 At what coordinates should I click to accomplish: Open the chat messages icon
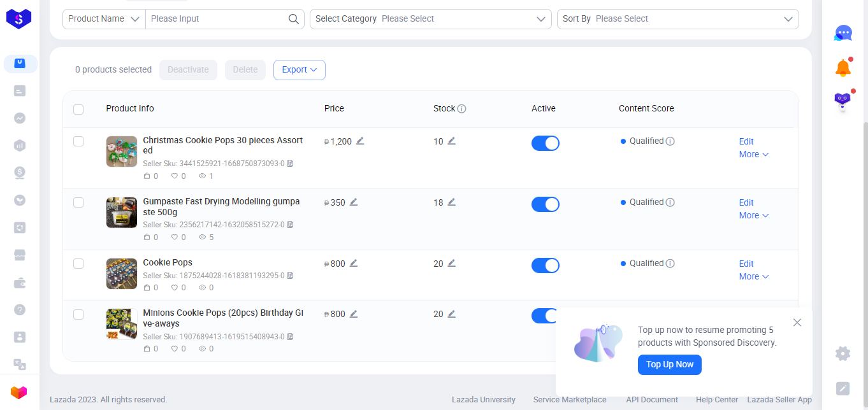843,33
